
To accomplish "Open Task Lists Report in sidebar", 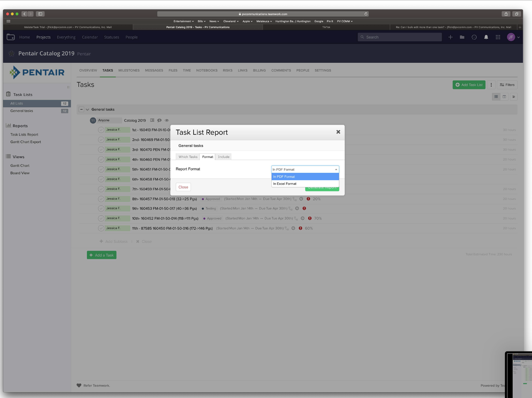I will 24,135.
